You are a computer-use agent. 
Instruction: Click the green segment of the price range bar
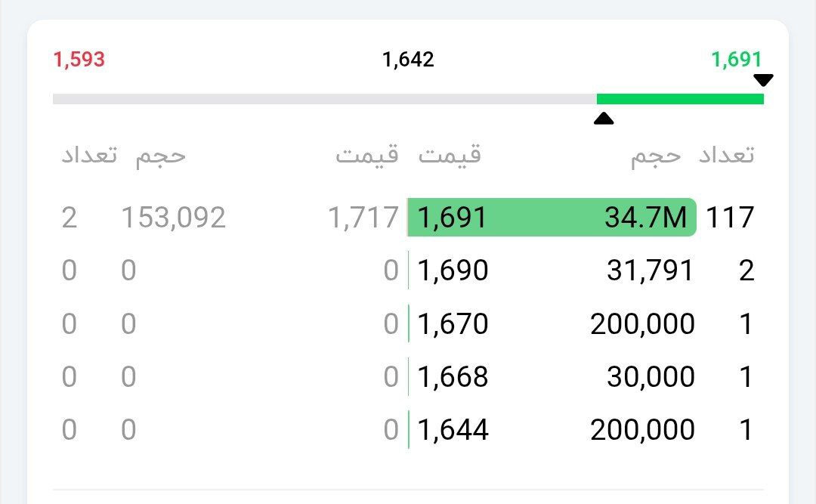pyautogui.click(x=680, y=99)
